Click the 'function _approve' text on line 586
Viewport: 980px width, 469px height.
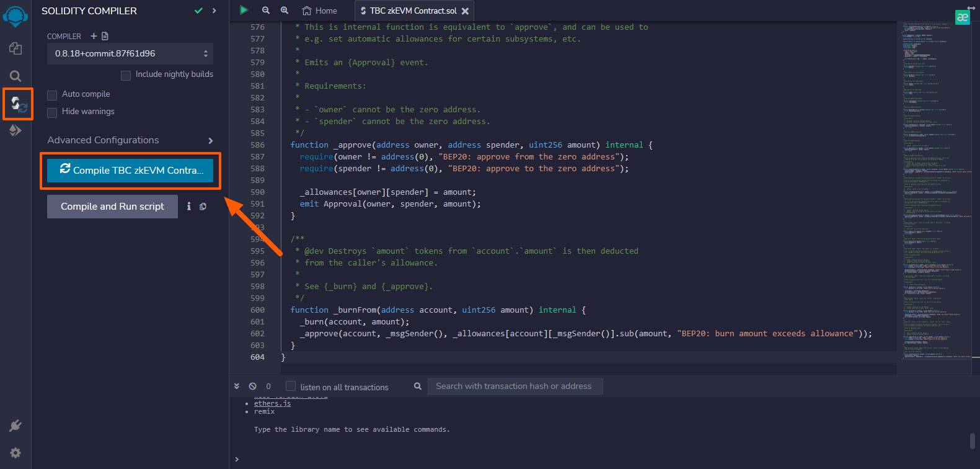point(330,145)
